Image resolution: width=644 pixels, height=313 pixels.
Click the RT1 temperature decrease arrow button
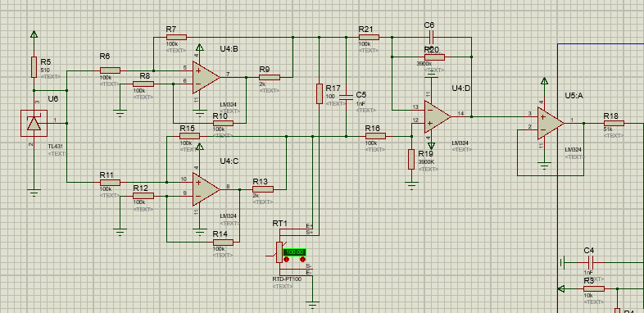pyautogui.click(x=287, y=260)
